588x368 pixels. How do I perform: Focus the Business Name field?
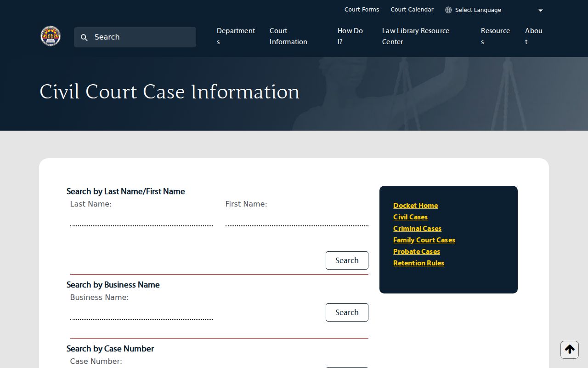tap(141, 312)
